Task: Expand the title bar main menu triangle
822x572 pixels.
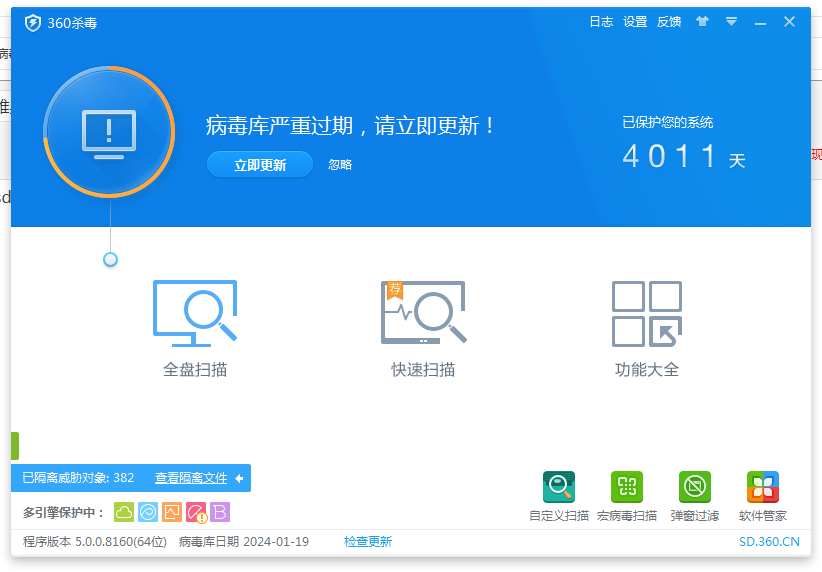Action: tap(731, 21)
